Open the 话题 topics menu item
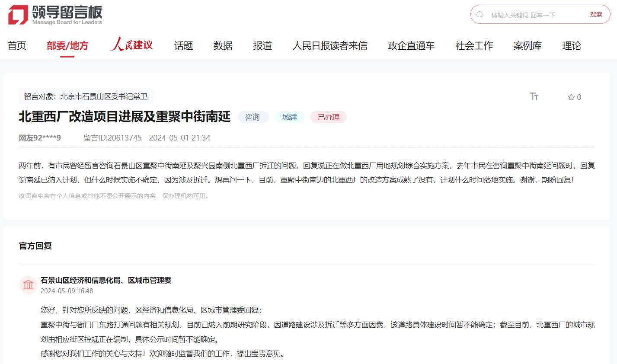This screenshot has height=364, width=617. (x=183, y=46)
